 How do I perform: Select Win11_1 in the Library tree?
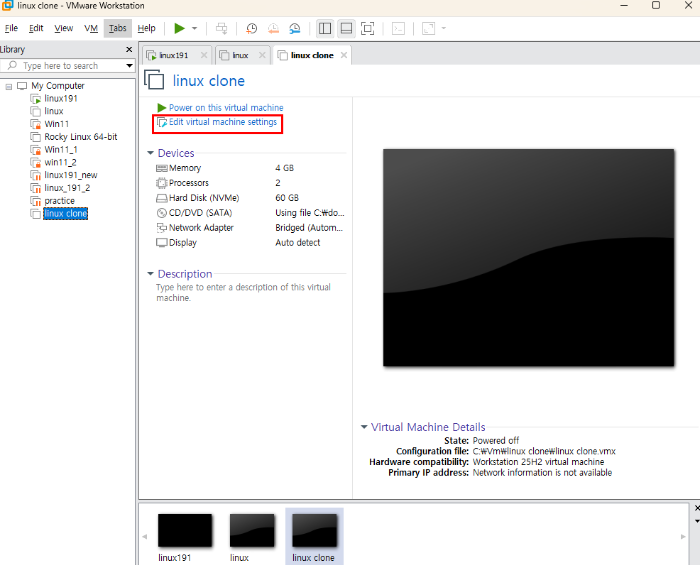[61, 150]
